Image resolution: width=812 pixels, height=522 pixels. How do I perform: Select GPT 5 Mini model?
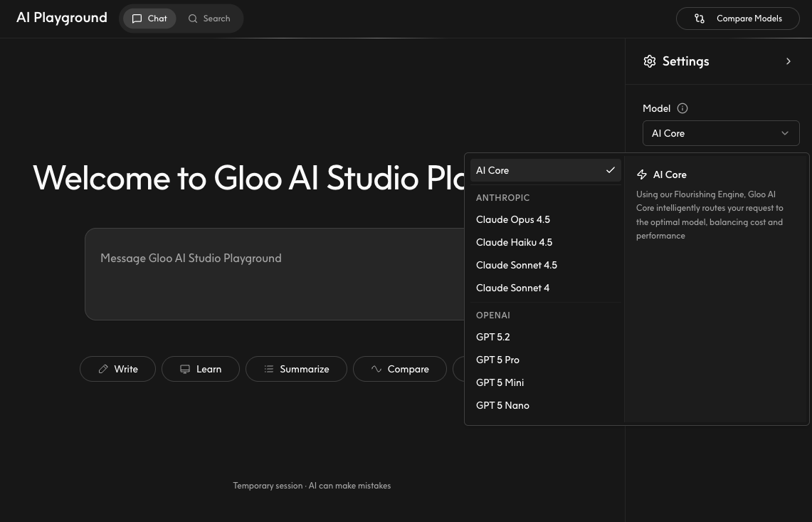click(546, 382)
